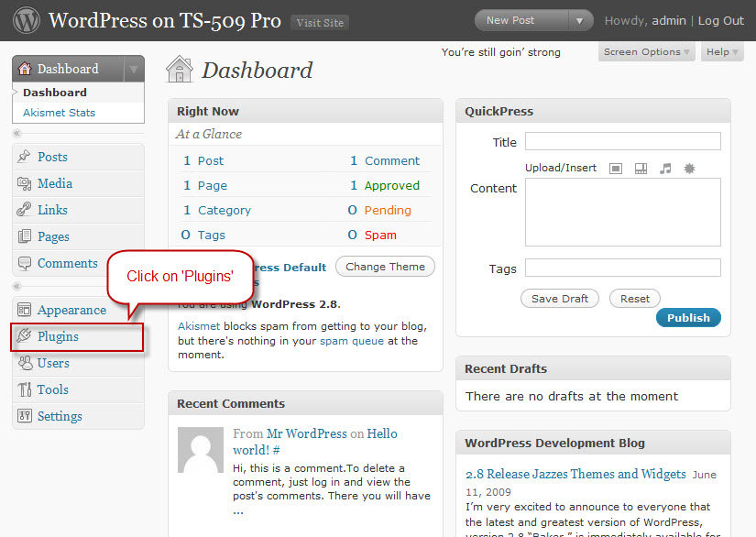Image resolution: width=756 pixels, height=537 pixels.
Task: Click the WordPress logo icon
Action: [x=26, y=20]
